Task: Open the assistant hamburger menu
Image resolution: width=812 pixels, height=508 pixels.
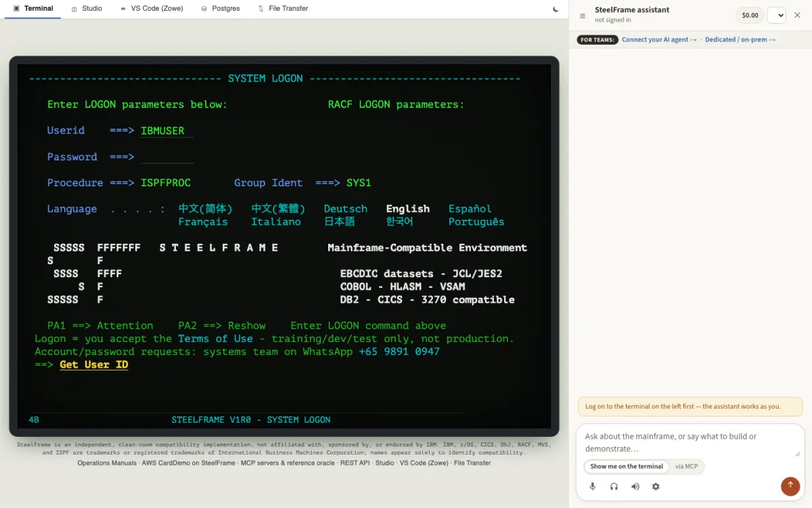Action: (583, 16)
